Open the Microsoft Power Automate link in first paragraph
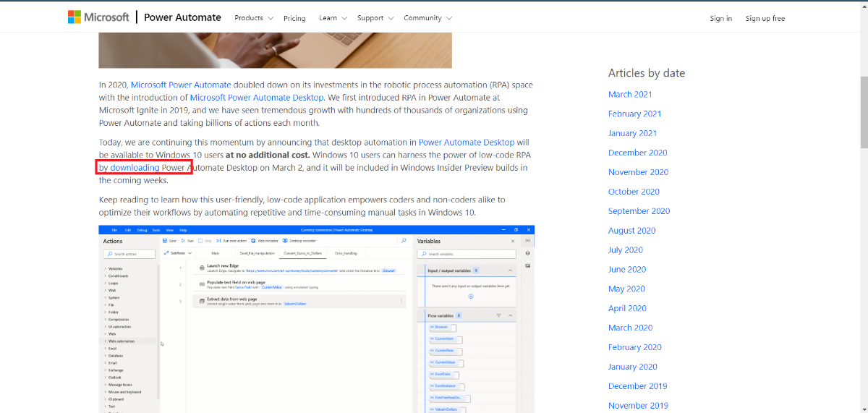This screenshot has height=413, width=868. pyautogui.click(x=181, y=85)
